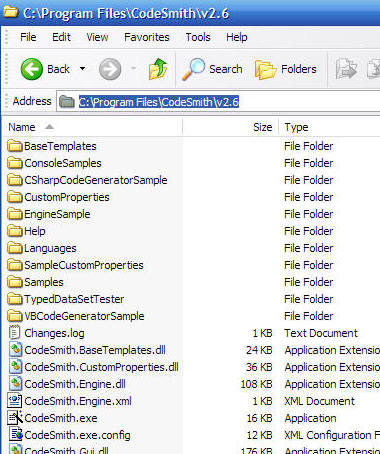This screenshot has width=380, height=454.
Task: Select the CodeSmith.exe.config file icon
Action: coord(16,435)
